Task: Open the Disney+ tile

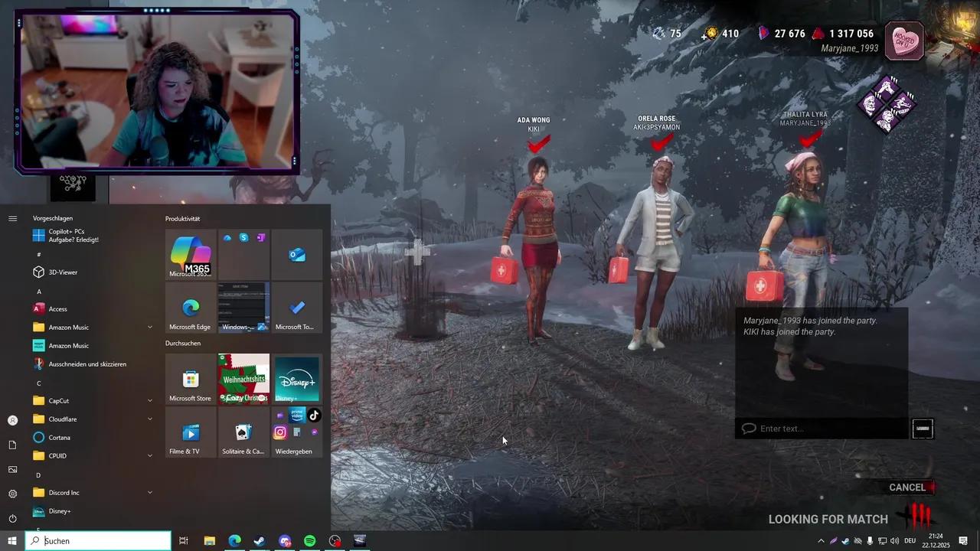Action: coord(297,378)
